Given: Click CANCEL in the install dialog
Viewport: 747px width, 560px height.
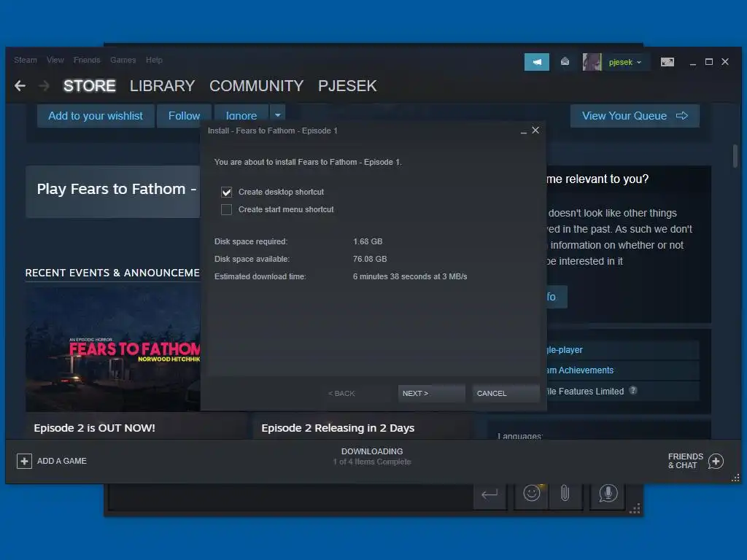Looking at the screenshot, I should pyautogui.click(x=506, y=393).
